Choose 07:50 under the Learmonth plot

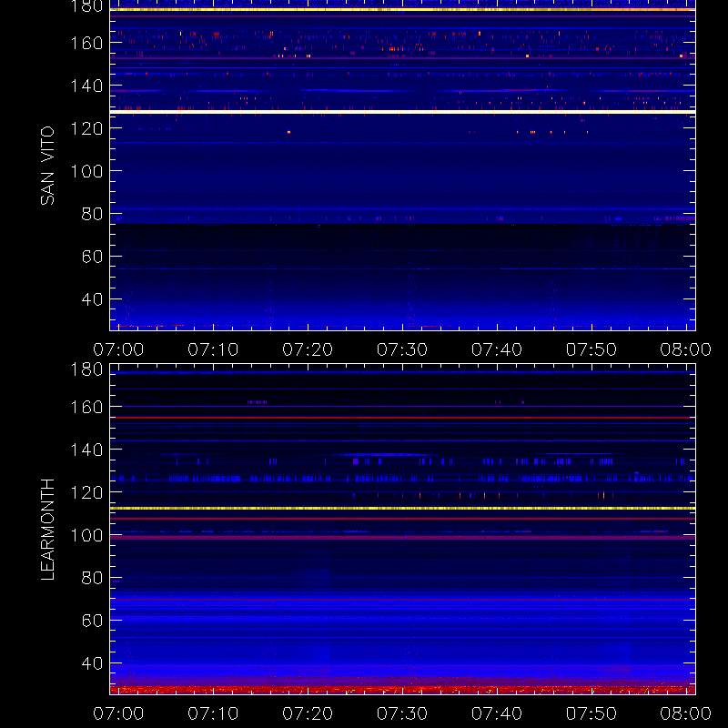591,713
